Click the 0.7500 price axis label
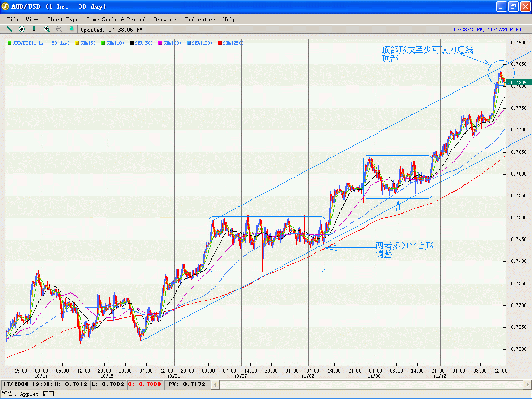 click(519, 218)
